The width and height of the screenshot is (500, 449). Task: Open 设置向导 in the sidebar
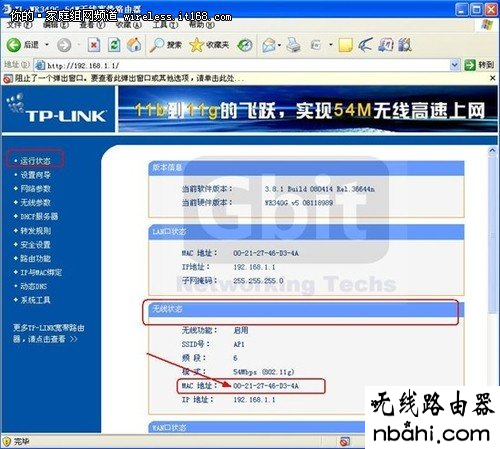(x=35, y=175)
